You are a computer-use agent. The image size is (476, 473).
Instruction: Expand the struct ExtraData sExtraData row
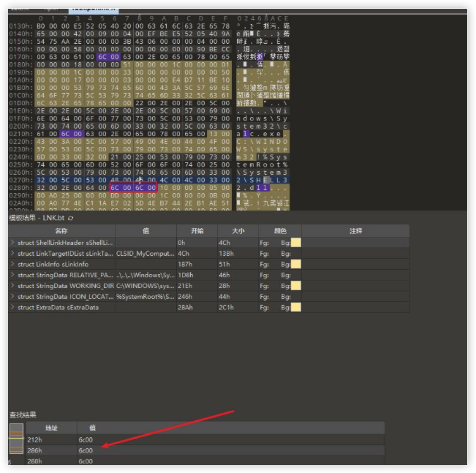tap(12, 307)
